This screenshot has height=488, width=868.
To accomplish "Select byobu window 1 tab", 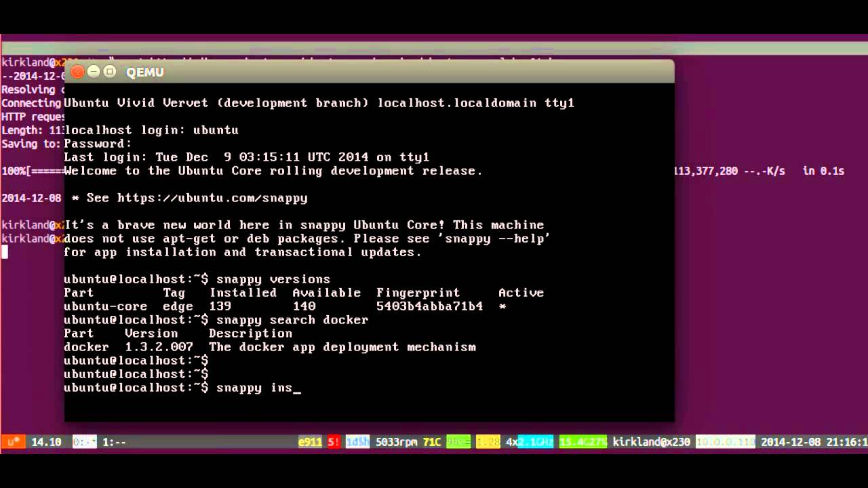I will pyautogui.click(x=115, y=442).
